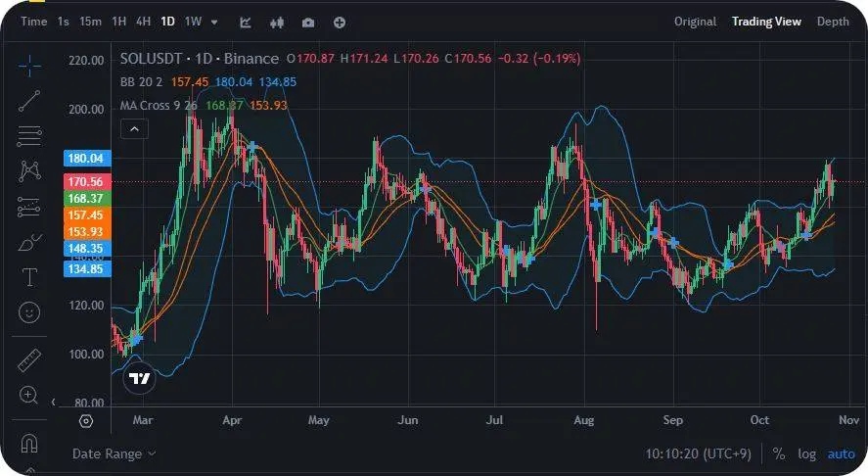Select the brush drawing tool

coord(29,242)
